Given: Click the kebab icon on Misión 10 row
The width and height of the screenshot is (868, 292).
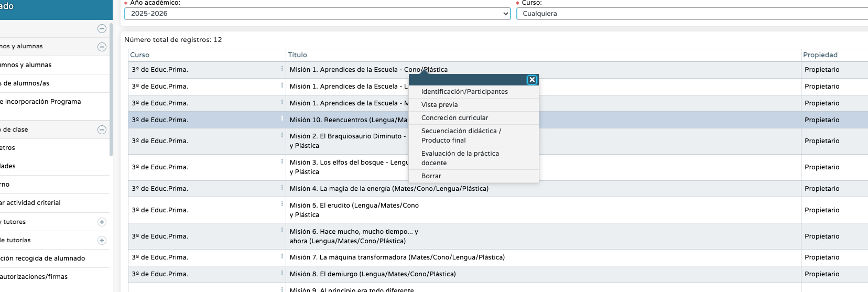Looking at the screenshot, I should click(x=282, y=118).
